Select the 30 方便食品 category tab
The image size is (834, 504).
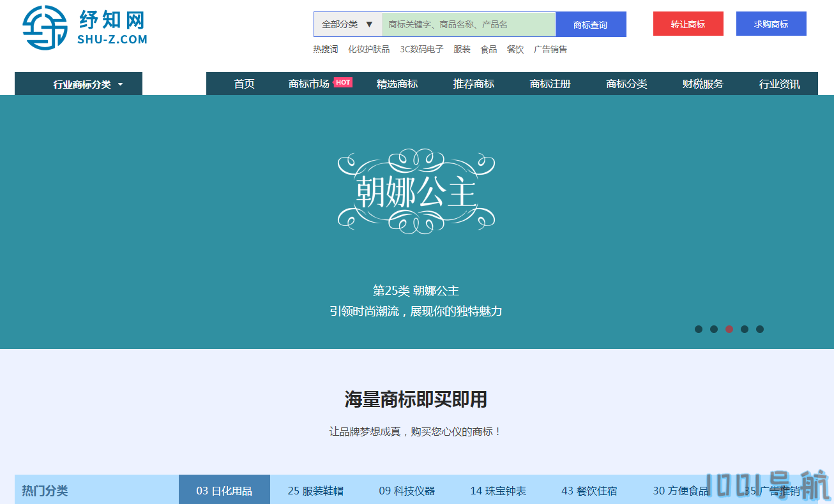(681, 490)
